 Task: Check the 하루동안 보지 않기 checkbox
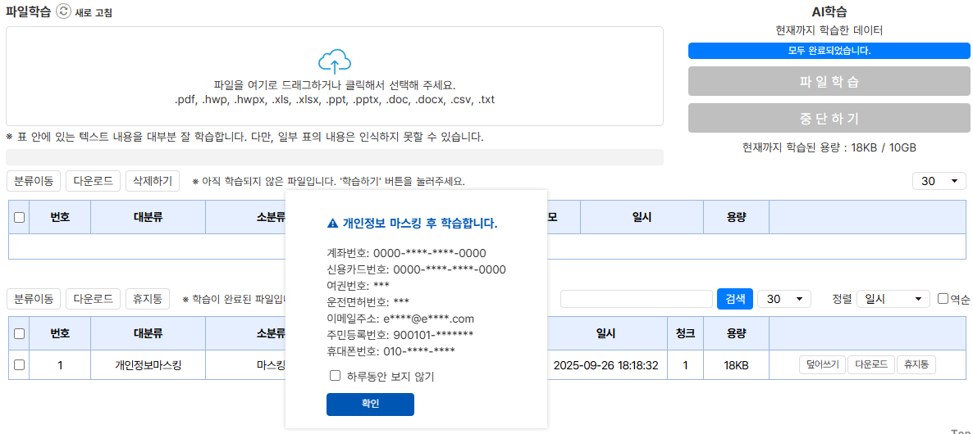[336, 376]
